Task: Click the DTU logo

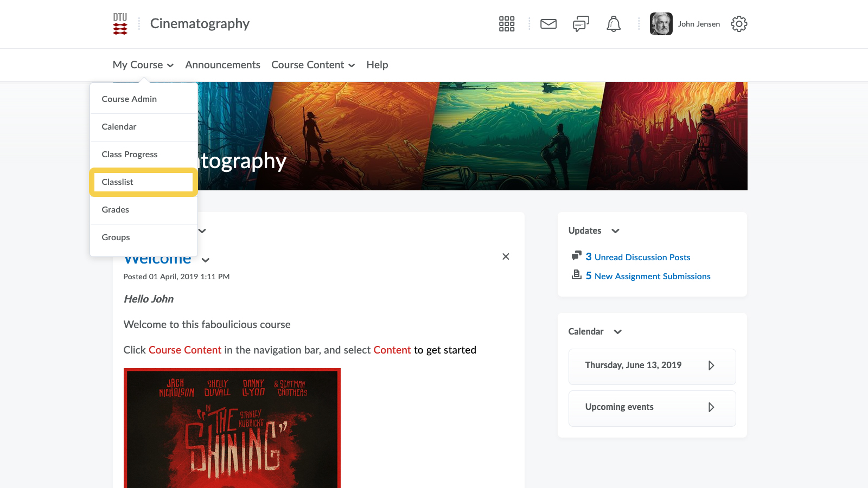Action: pos(120,24)
